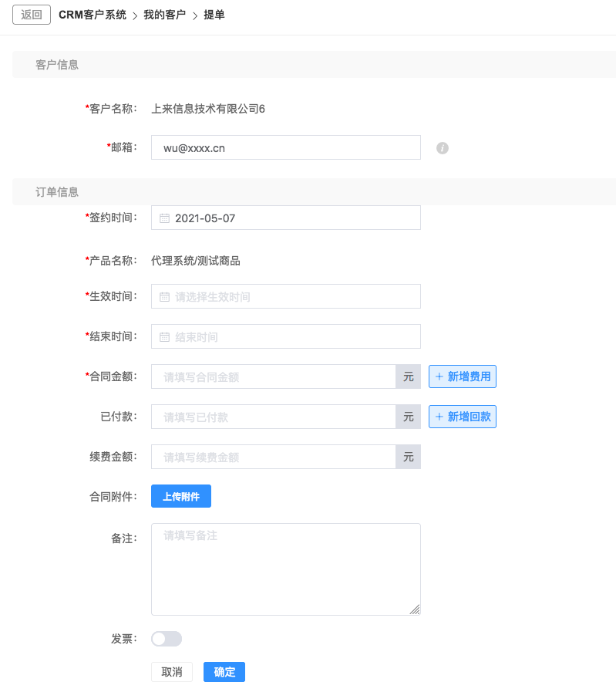Click the 客户名称 label
The width and height of the screenshot is (616, 682).
click(111, 109)
